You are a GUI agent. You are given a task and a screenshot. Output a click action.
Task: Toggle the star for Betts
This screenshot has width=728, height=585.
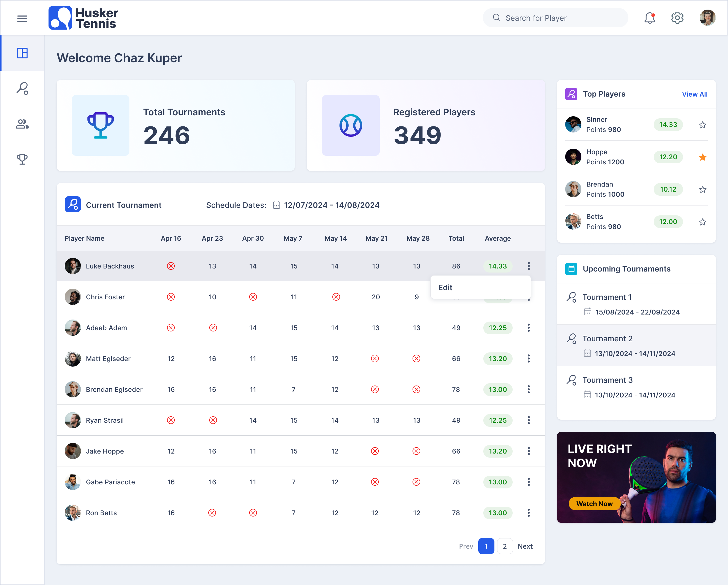(x=702, y=222)
